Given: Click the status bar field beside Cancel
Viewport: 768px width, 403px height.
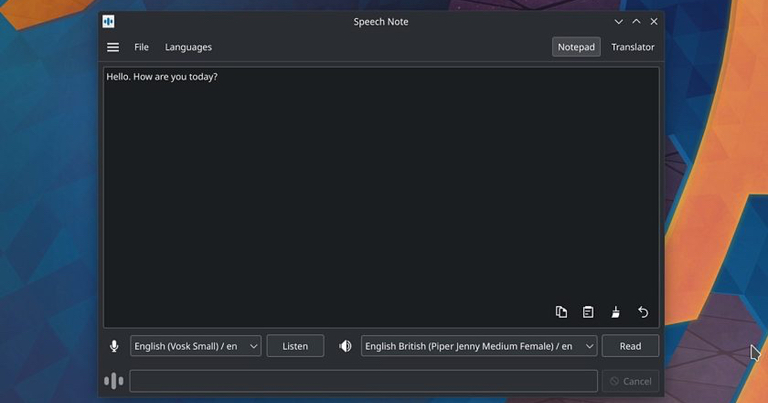Looking at the screenshot, I should click(363, 381).
